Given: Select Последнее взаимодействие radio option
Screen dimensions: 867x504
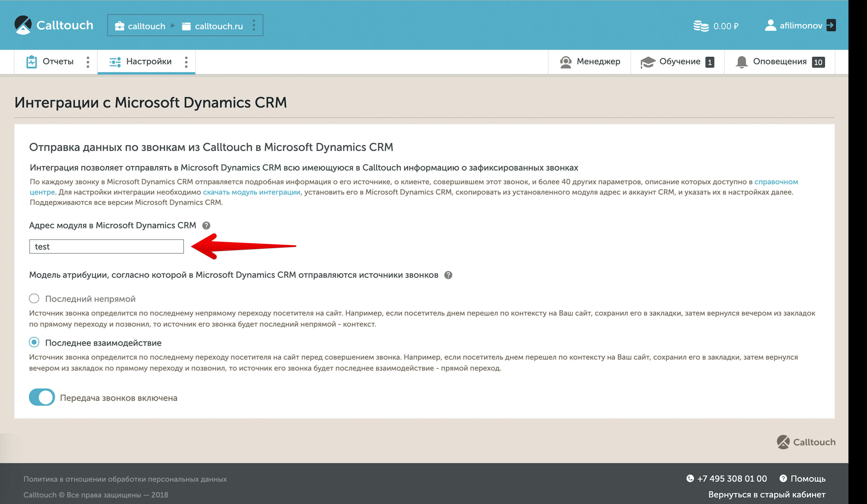Looking at the screenshot, I should [x=34, y=342].
